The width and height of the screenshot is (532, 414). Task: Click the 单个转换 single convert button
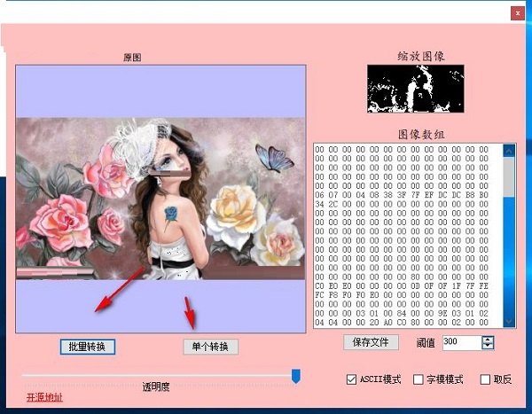tap(211, 347)
